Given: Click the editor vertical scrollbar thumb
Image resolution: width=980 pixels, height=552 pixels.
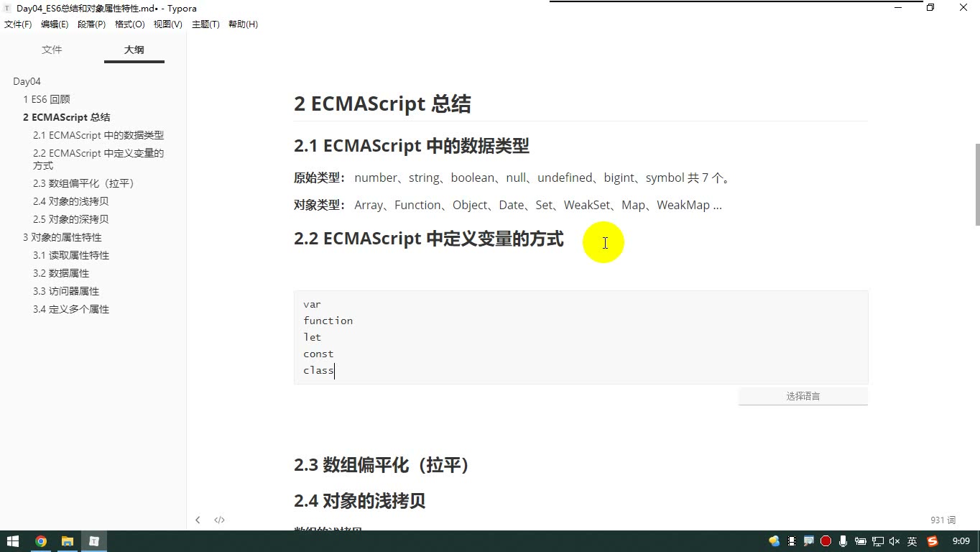Looking at the screenshot, I should pyautogui.click(x=976, y=185).
